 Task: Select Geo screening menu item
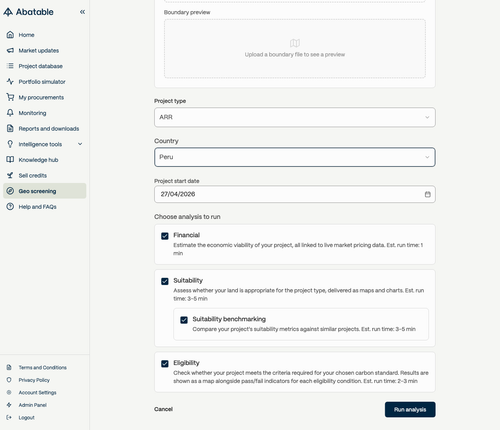(45, 191)
